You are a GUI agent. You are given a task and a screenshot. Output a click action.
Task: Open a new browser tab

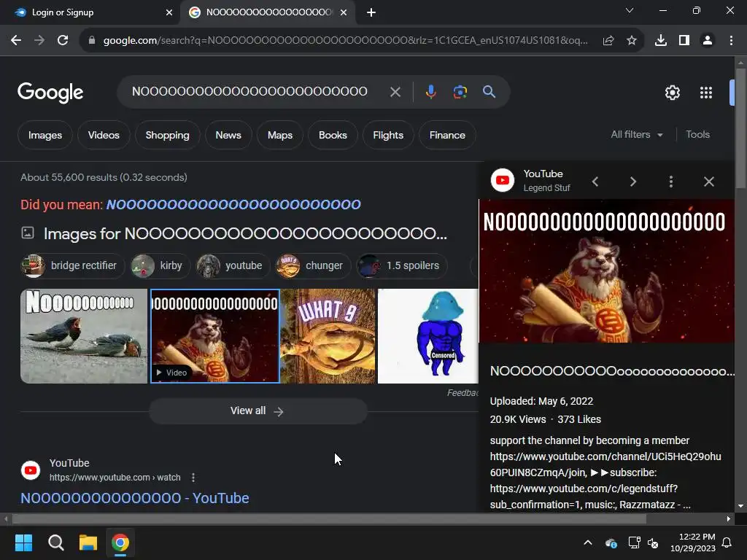tap(371, 12)
